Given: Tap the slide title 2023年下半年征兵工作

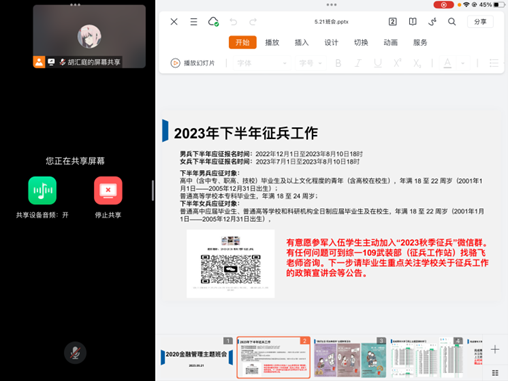Looking at the screenshot, I should pos(246,133).
